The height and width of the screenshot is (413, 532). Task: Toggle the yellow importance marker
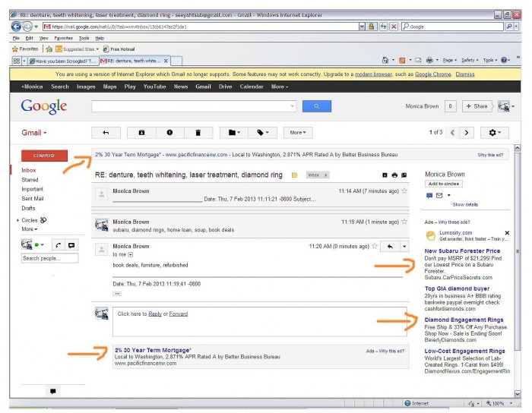(295, 175)
